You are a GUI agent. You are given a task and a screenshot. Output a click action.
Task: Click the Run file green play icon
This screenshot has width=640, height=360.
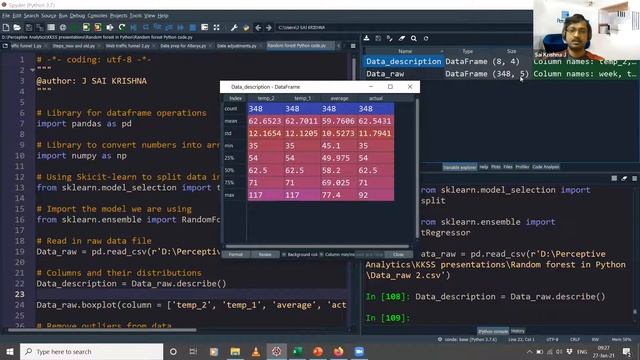tap(74, 27)
